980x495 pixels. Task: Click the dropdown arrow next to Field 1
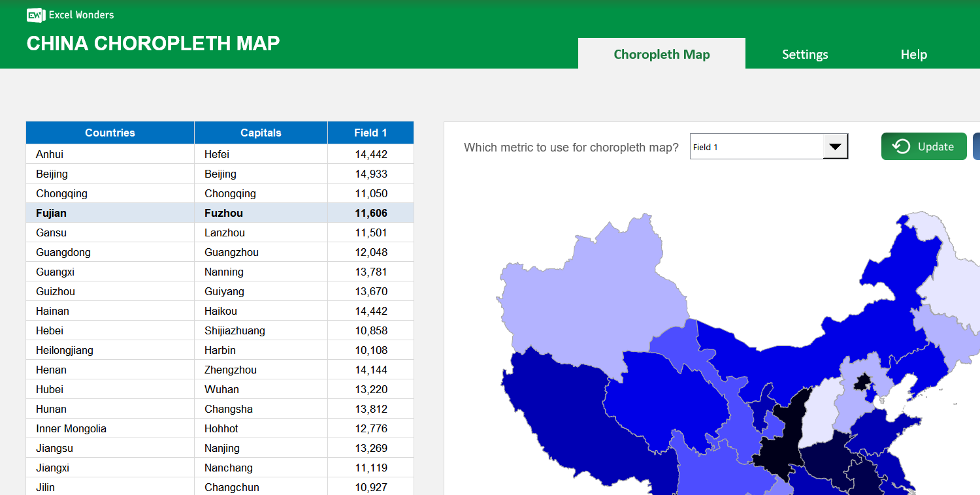836,147
